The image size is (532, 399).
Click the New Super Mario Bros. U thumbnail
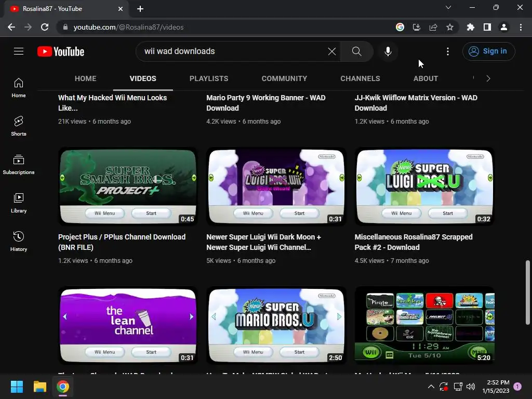click(276, 325)
